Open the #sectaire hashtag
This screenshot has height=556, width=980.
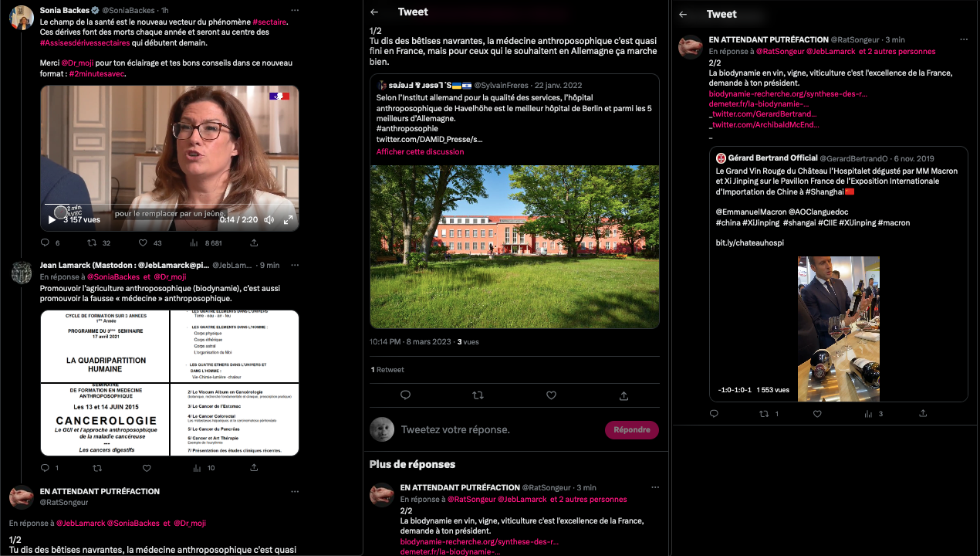coord(269,22)
